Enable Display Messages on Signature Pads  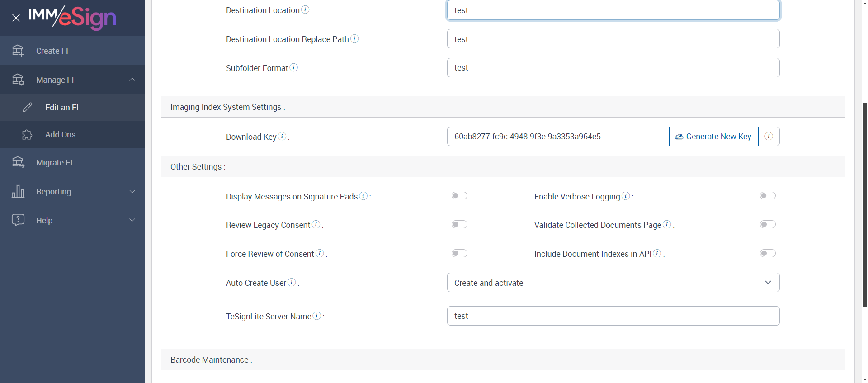(x=459, y=196)
